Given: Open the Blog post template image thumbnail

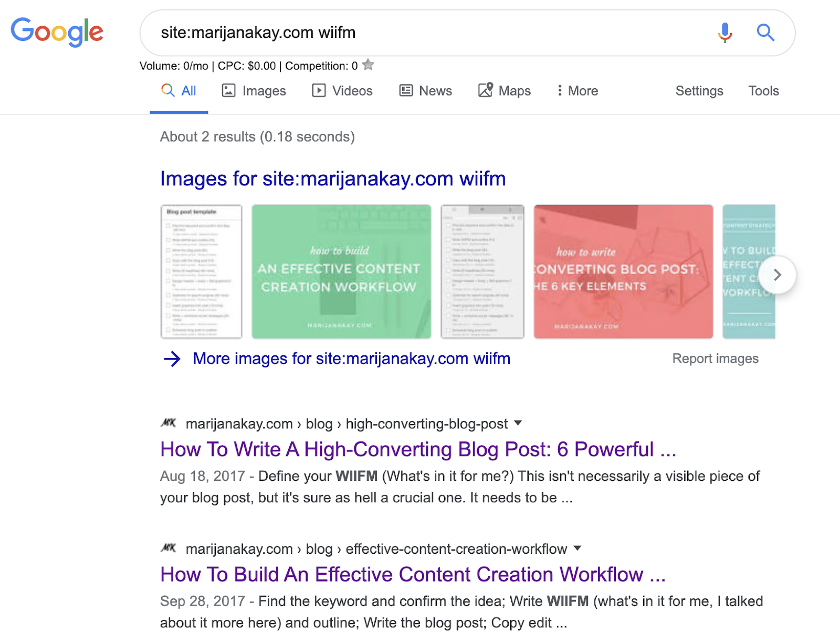Looking at the screenshot, I should 202,271.
